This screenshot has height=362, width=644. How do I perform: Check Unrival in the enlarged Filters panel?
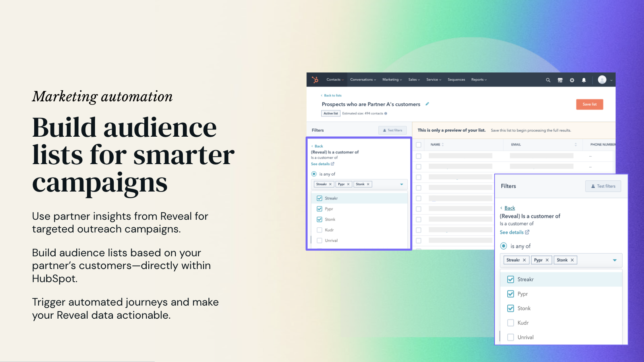pyautogui.click(x=511, y=337)
